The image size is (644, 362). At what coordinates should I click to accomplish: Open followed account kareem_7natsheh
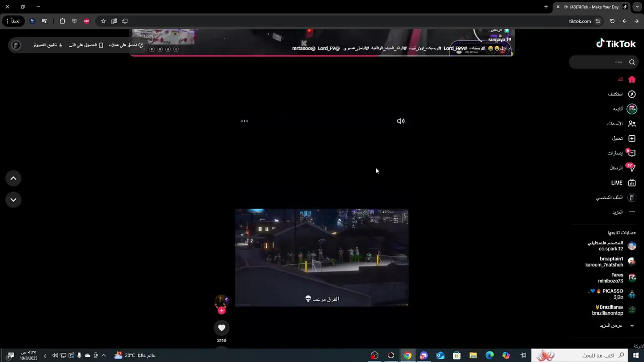tap(611, 261)
